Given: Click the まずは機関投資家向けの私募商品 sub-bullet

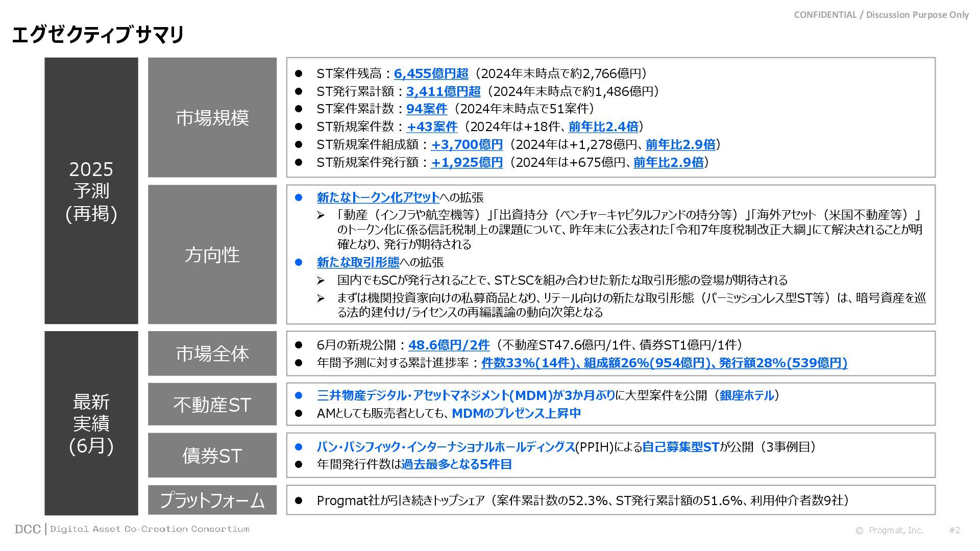Looking at the screenshot, I should click(x=631, y=305).
